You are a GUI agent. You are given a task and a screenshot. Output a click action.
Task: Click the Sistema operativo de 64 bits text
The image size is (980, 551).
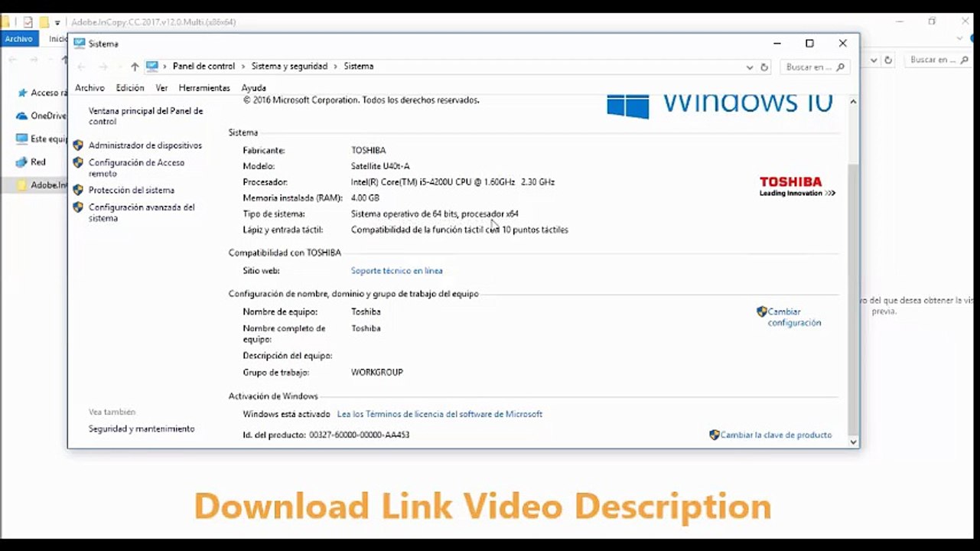tap(435, 214)
